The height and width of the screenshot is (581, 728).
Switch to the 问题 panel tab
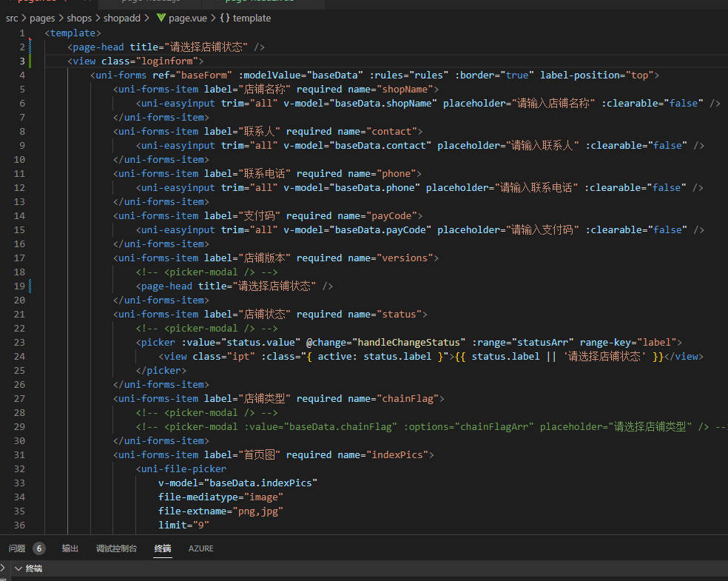pyautogui.click(x=17, y=548)
